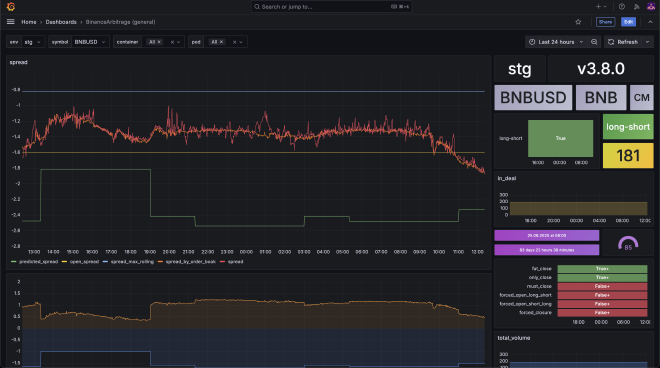Collapse the top toolbar with chevron
660x368 pixels.
(650, 22)
